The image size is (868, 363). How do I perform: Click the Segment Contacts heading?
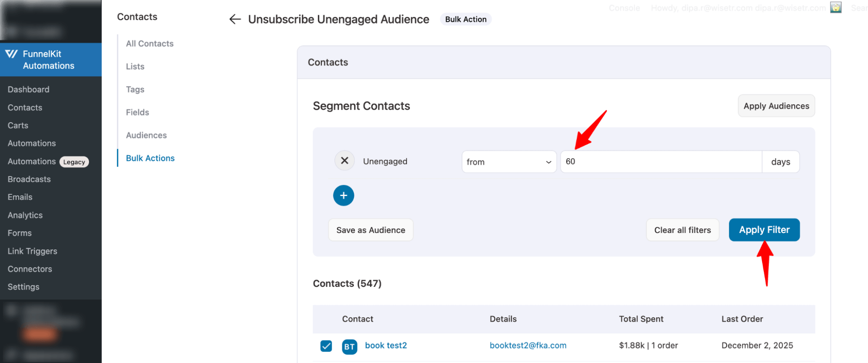coord(361,106)
